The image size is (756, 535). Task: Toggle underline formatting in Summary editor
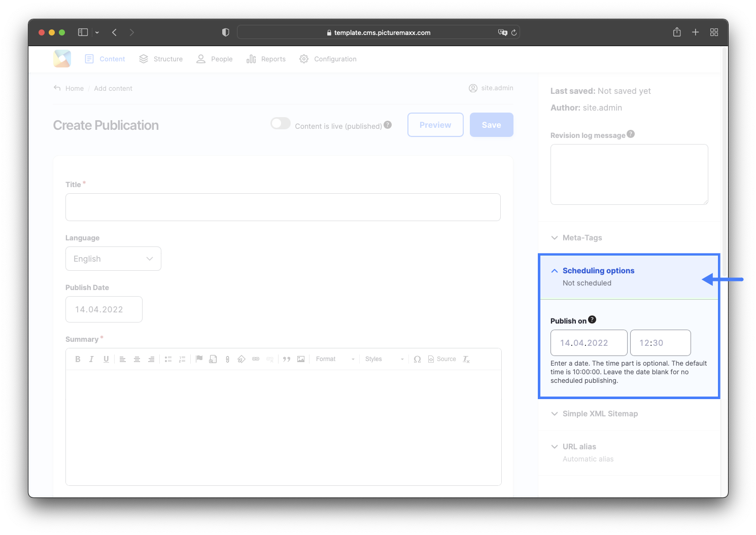coord(106,359)
